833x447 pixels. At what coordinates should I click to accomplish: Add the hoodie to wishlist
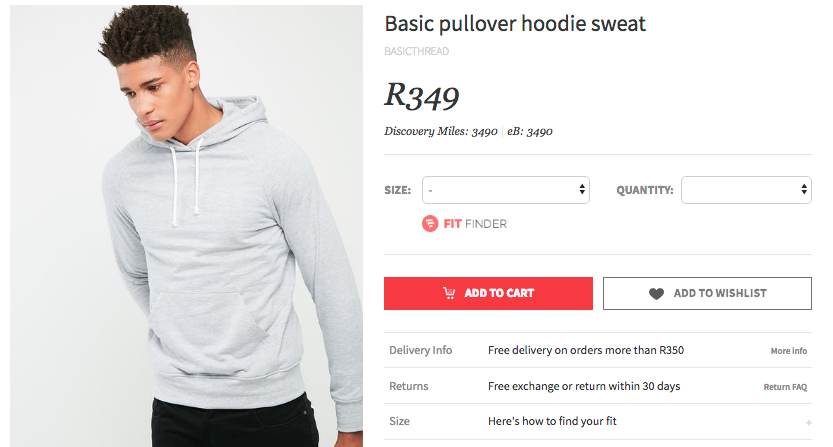707,293
